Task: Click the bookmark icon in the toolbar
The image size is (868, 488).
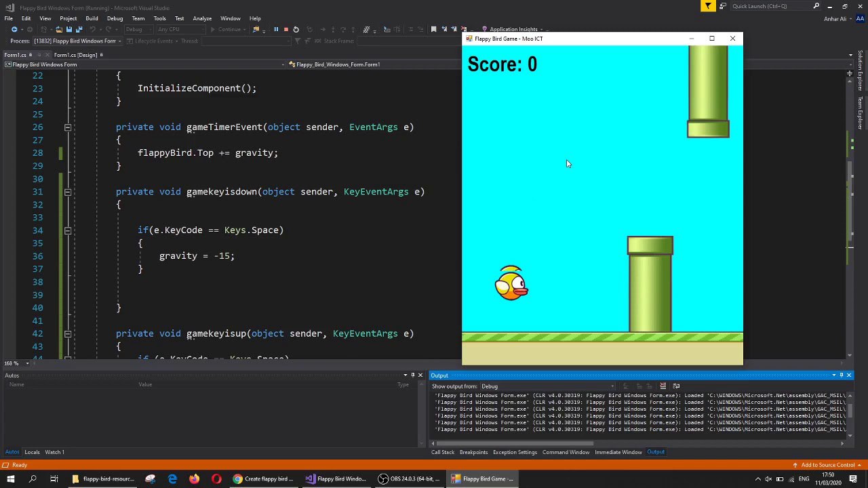Action: [x=433, y=29]
